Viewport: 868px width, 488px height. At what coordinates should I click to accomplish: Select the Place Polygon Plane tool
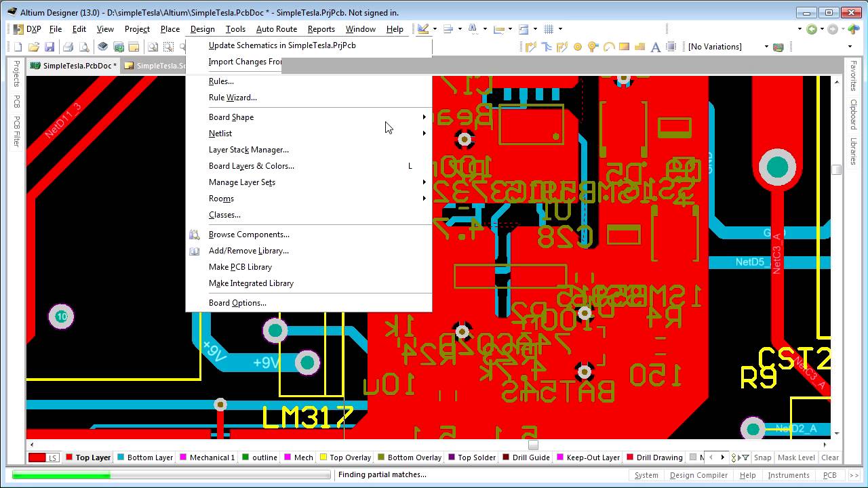tap(640, 47)
